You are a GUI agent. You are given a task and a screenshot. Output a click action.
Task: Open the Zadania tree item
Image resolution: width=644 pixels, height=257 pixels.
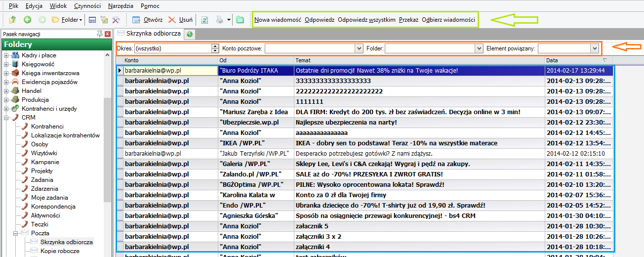point(42,180)
